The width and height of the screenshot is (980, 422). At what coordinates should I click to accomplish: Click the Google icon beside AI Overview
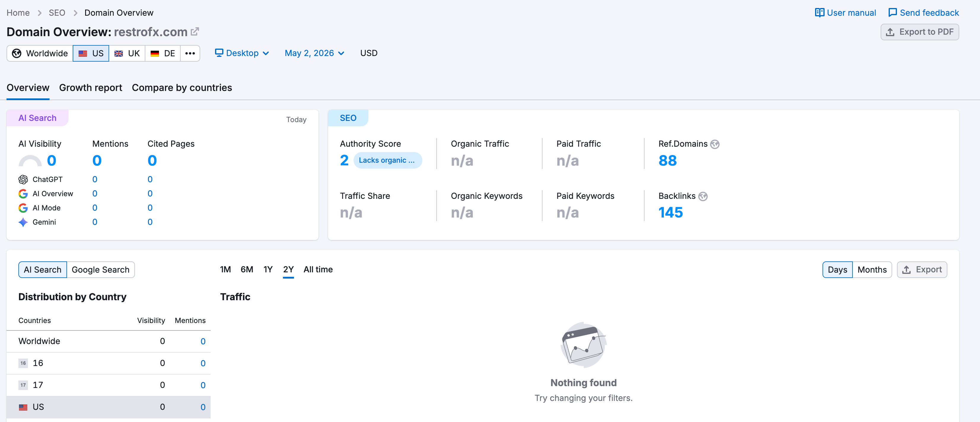[x=23, y=194]
